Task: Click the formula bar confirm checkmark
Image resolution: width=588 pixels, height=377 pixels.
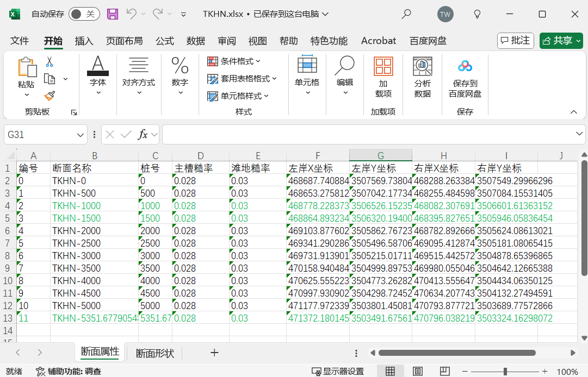Action: 126,134
